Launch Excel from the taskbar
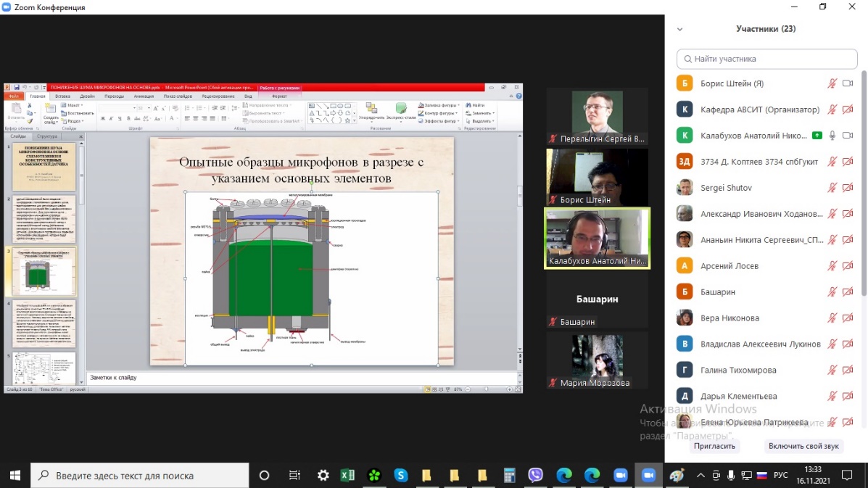This screenshot has width=868, height=488. point(347,476)
